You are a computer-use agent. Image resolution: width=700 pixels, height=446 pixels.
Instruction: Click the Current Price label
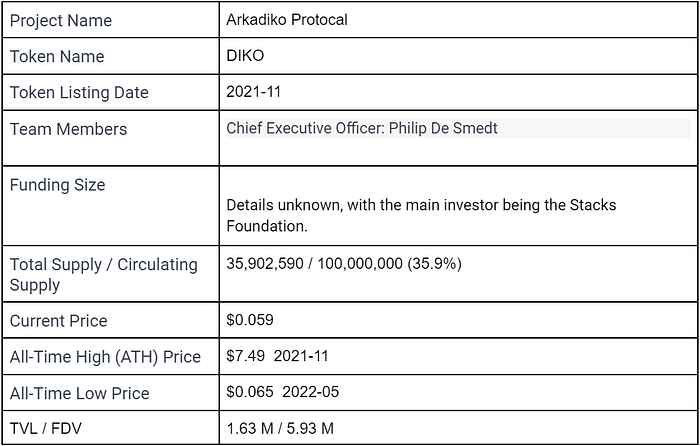pos(58,321)
